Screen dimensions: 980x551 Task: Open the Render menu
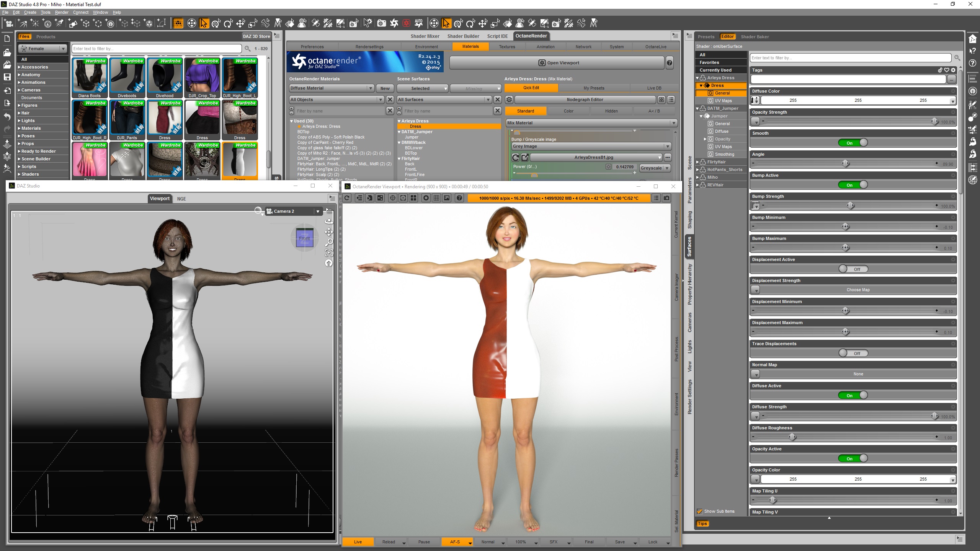point(61,12)
